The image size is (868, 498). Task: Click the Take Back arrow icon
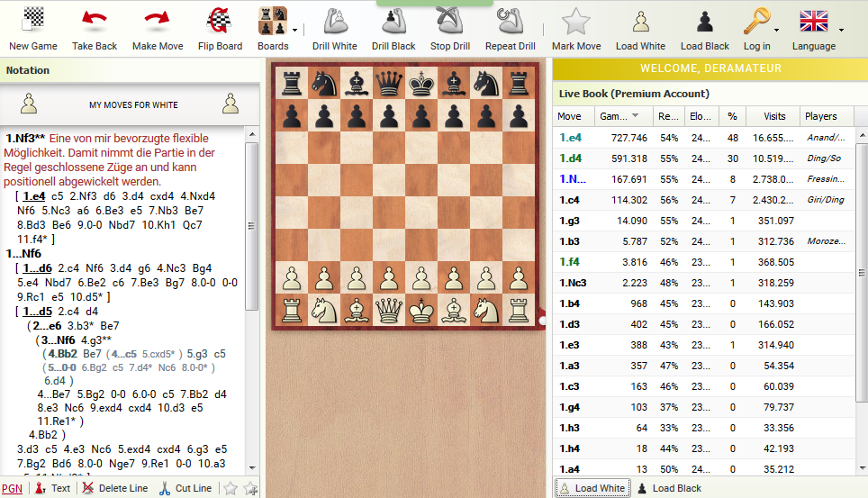[95, 21]
